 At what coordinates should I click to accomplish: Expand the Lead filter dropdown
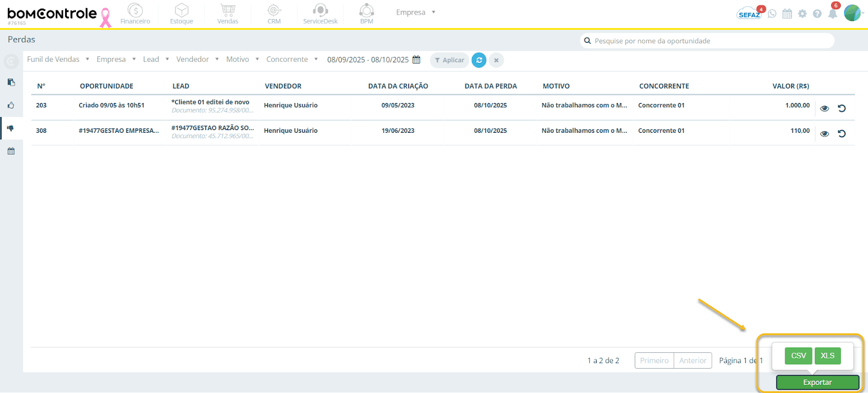pyautogui.click(x=156, y=60)
